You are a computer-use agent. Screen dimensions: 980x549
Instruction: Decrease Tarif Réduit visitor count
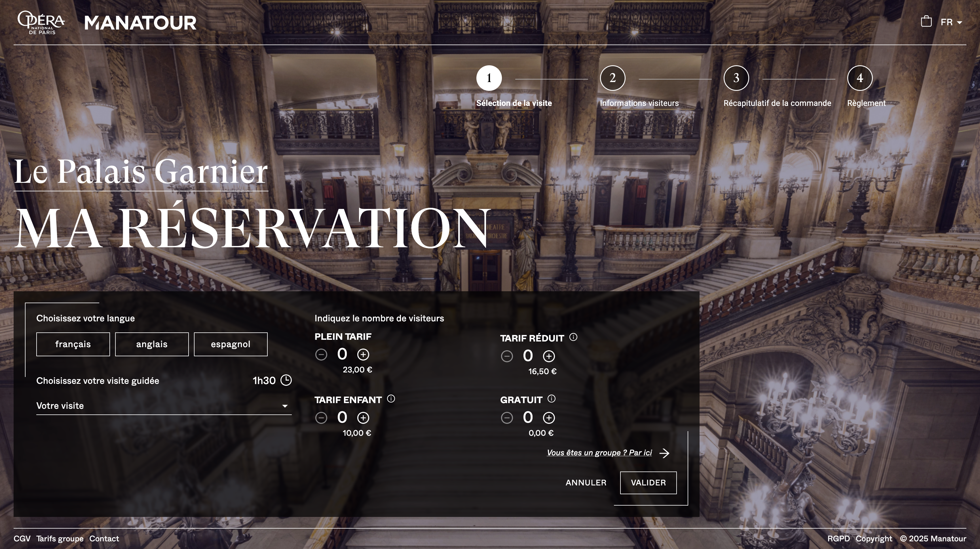[x=507, y=356]
